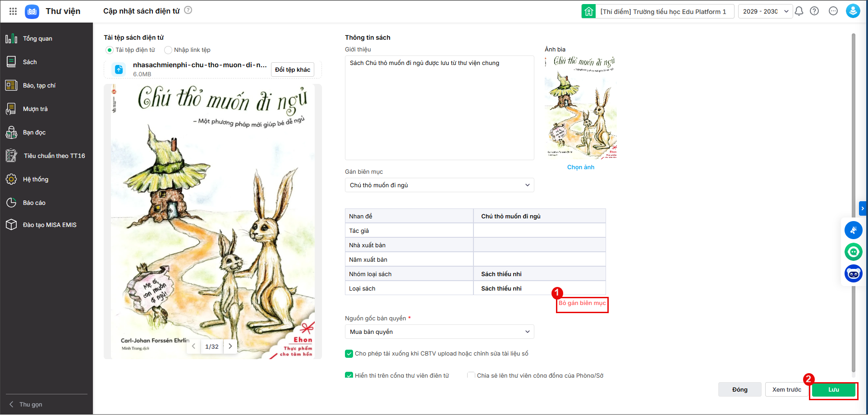This screenshot has height=416, width=868.
Task: Open Báo, tạp chí in sidebar
Action: tap(46, 85)
